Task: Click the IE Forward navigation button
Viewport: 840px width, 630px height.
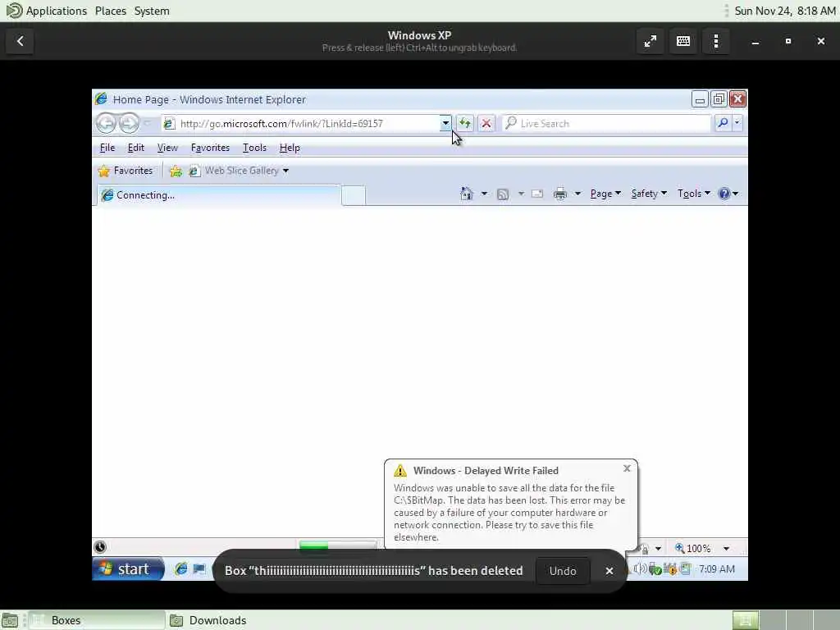Action: [x=129, y=123]
